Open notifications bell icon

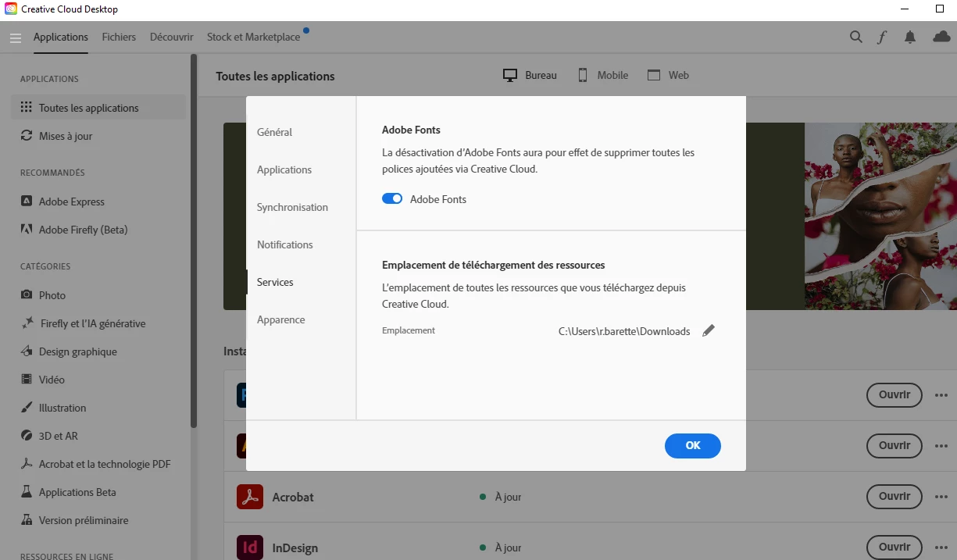[910, 37]
